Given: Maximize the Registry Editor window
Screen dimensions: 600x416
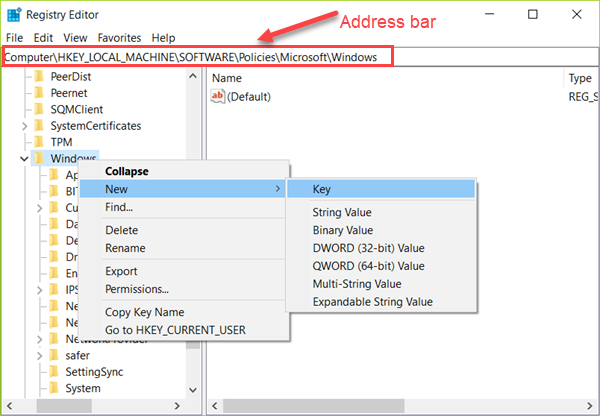Looking at the screenshot, I should pyautogui.click(x=533, y=15).
